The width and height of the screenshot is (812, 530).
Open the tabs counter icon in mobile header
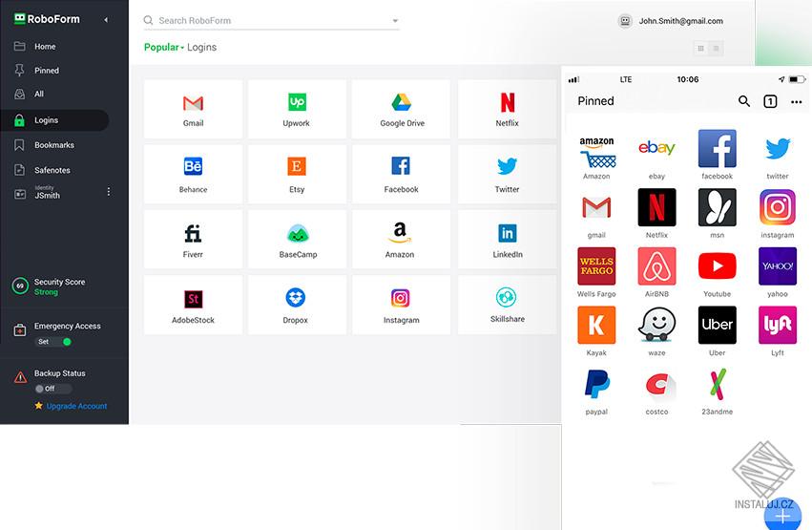coord(770,101)
